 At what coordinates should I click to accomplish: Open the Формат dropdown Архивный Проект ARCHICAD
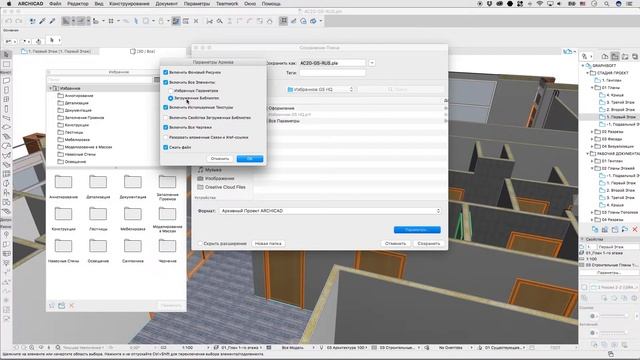[330, 211]
